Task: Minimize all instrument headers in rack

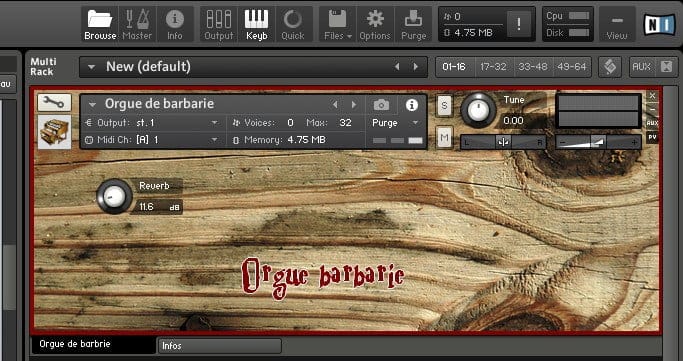Action: pos(666,67)
